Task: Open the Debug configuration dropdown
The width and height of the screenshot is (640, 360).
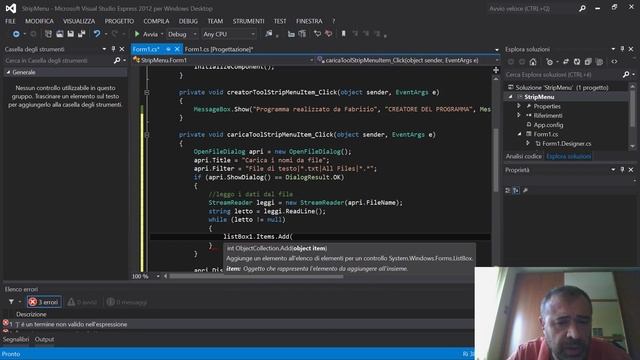Action: coord(182,34)
